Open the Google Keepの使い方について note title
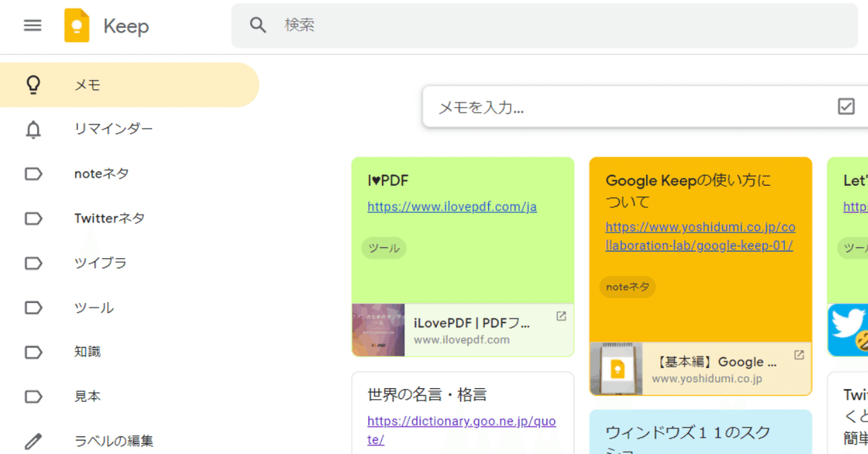 coord(689,191)
